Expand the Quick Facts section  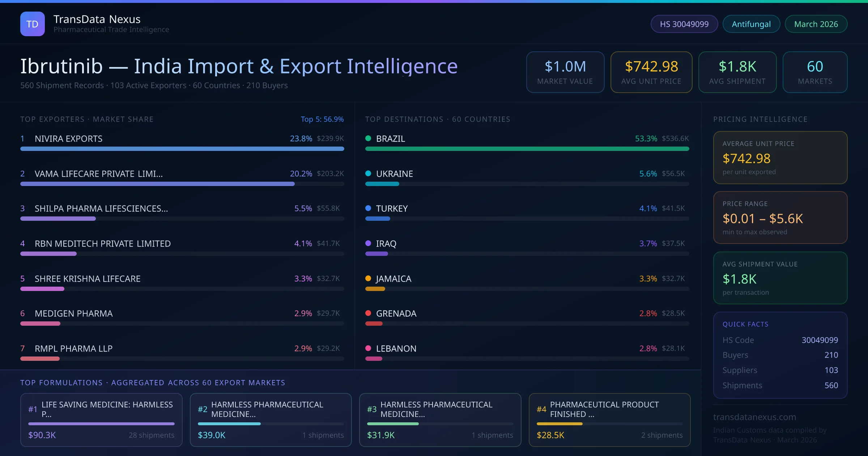pyautogui.click(x=745, y=324)
